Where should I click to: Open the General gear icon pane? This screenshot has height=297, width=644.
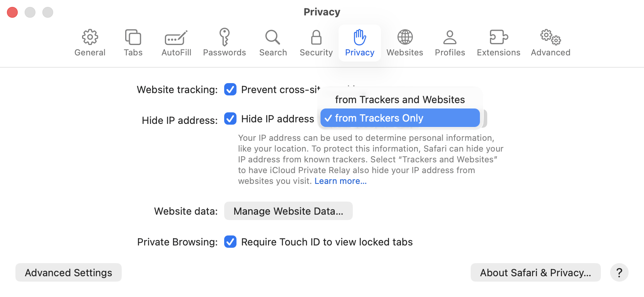click(90, 37)
